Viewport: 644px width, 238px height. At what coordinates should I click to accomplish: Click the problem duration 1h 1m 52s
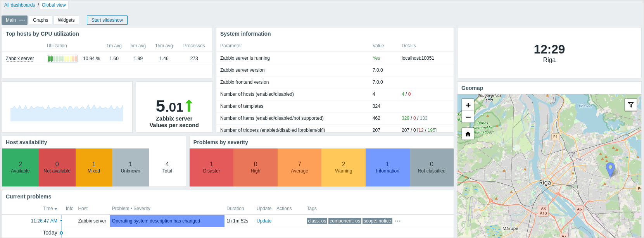coord(237,221)
